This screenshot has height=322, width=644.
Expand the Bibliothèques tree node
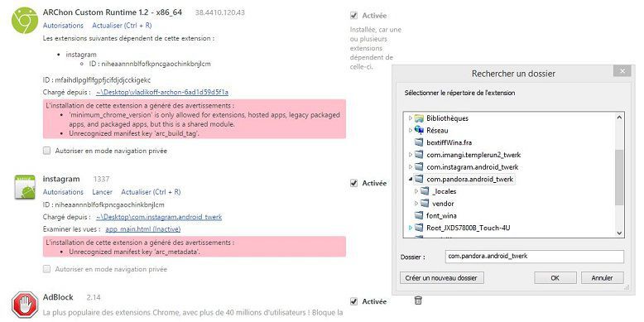click(410, 118)
